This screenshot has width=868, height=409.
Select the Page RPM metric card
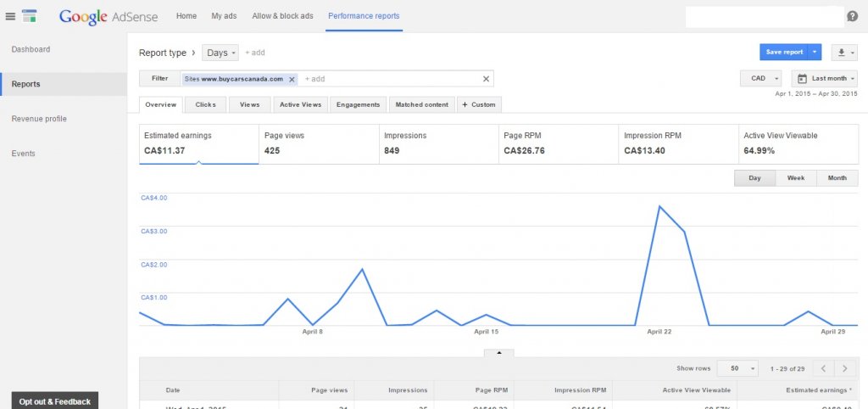coord(558,143)
